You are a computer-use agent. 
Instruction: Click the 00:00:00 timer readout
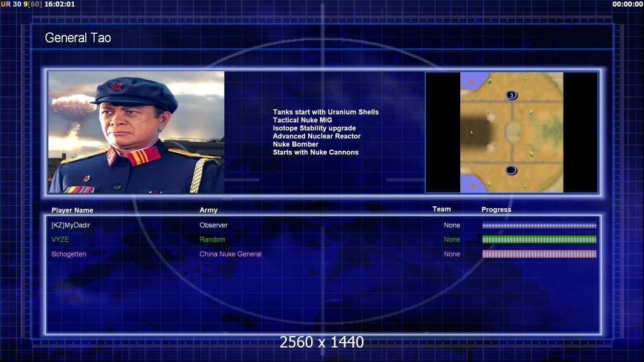pyautogui.click(x=628, y=4)
